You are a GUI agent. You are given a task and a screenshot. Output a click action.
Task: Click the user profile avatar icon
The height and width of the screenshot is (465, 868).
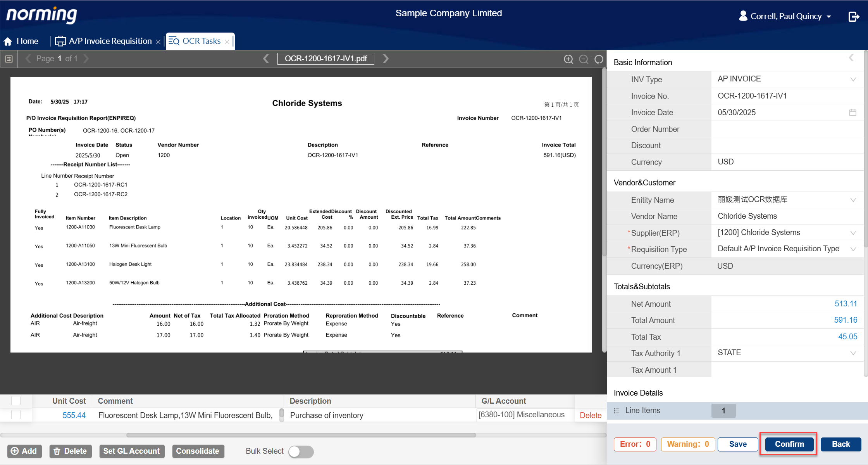pos(743,16)
